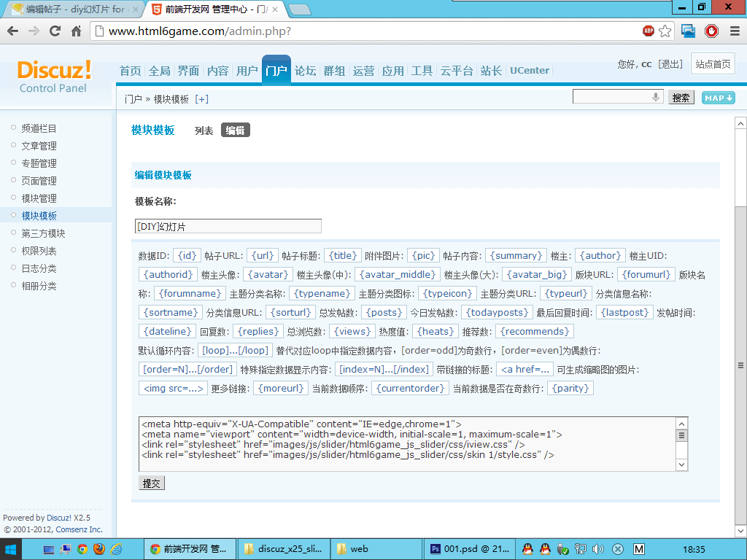Open the 工具 top menu
This screenshot has width=747, height=560.
(x=422, y=71)
